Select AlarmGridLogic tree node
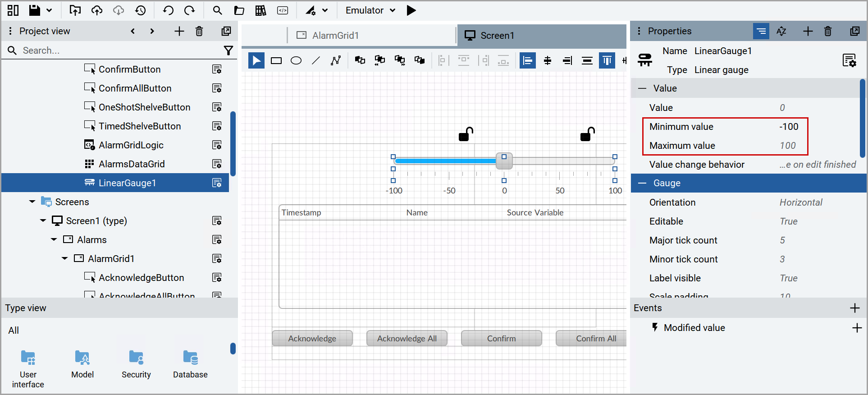Image resolution: width=868 pixels, height=395 pixels. (131, 145)
